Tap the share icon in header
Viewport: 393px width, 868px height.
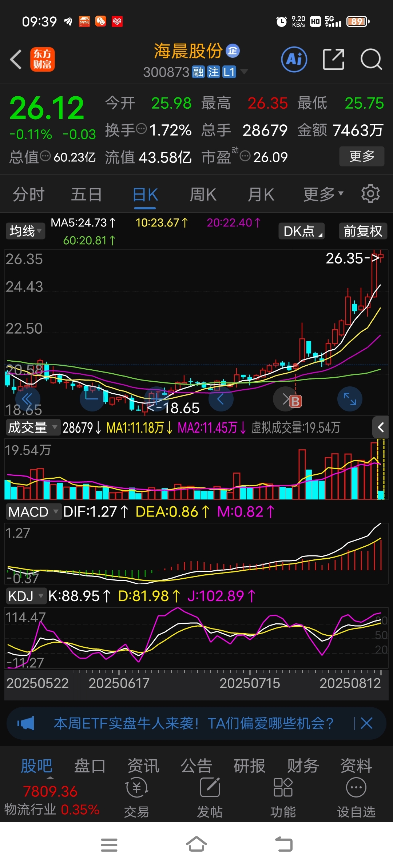pyautogui.click(x=333, y=59)
